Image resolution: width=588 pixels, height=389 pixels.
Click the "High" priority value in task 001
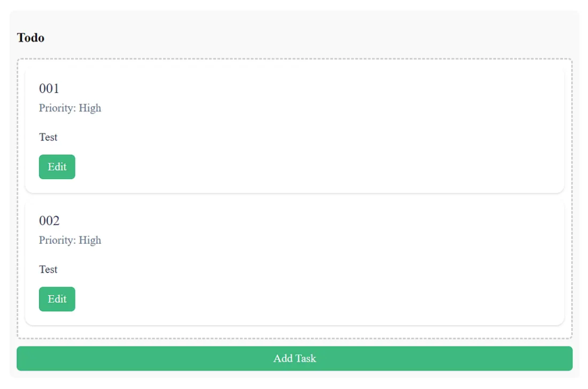click(x=90, y=108)
